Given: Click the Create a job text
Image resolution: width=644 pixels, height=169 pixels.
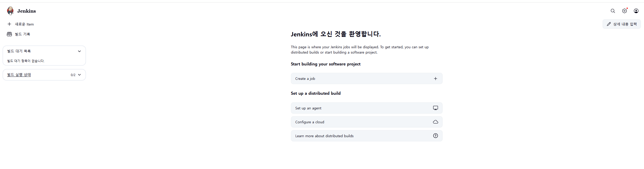Looking at the screenshot, I should [x=305, y=79].
